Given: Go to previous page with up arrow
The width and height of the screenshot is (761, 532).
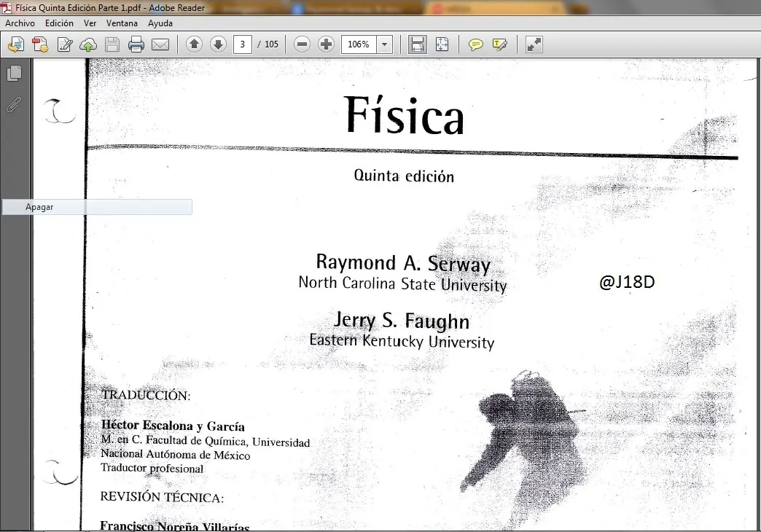Looking at the screenshot, I should tap(194, 44).
